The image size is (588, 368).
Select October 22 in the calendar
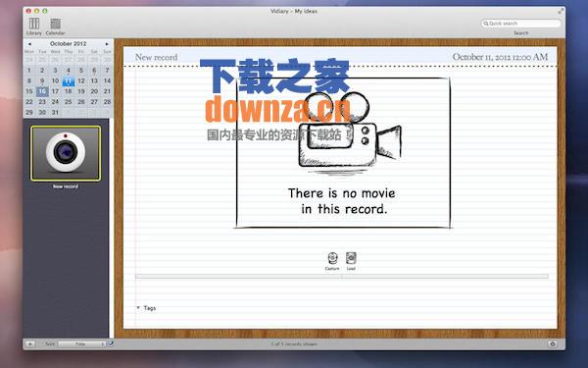point(29,102)
